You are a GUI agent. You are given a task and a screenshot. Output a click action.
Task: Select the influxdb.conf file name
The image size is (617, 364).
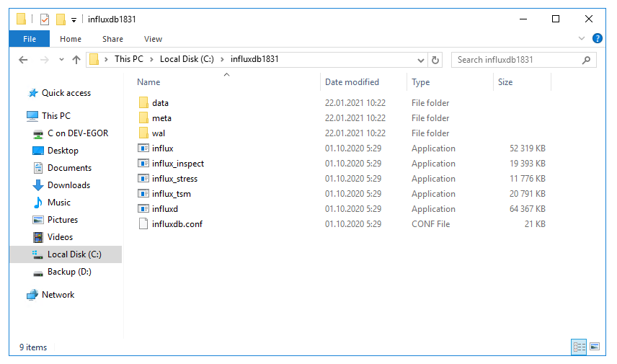pyautogui.click(x=177, y=224)
